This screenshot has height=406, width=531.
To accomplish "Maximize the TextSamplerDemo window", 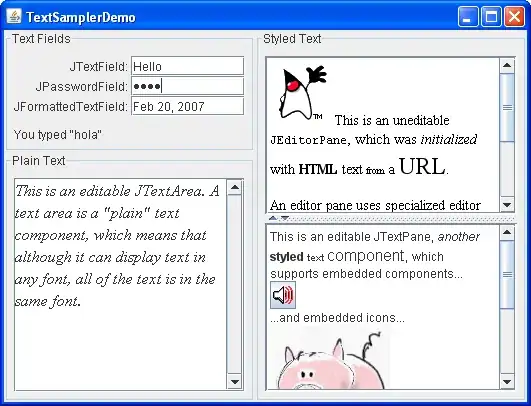I will click(491, 16).
